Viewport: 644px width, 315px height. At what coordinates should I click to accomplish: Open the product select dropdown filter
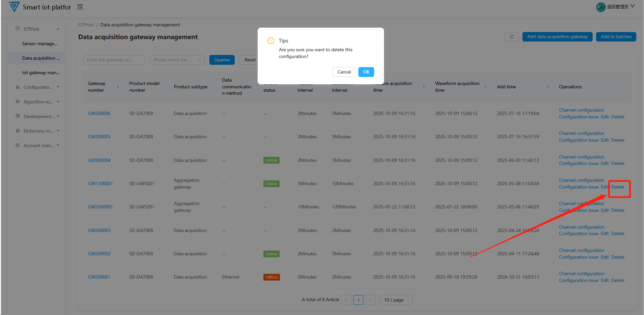coord(177,60)
